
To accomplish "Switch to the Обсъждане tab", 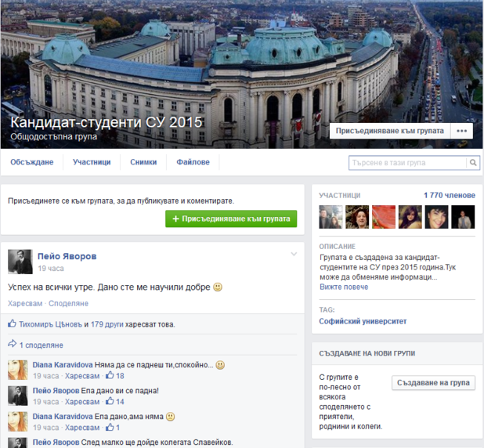I will 32,162.
